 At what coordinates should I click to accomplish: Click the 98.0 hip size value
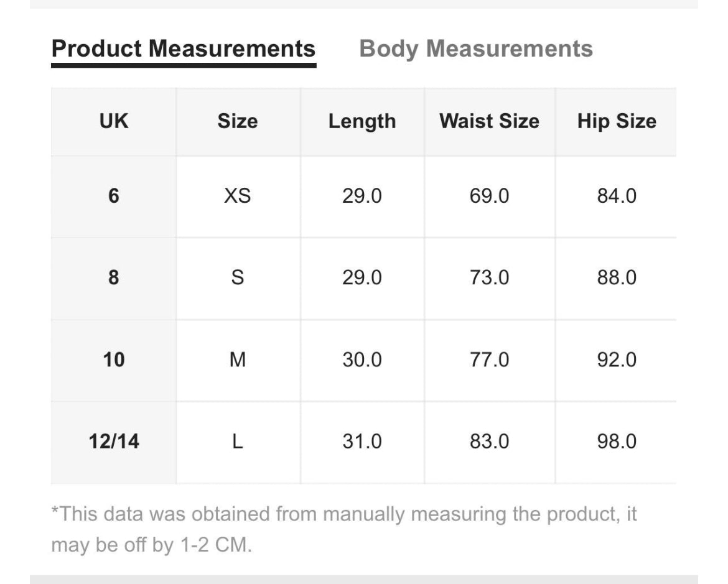pos(617,442)
